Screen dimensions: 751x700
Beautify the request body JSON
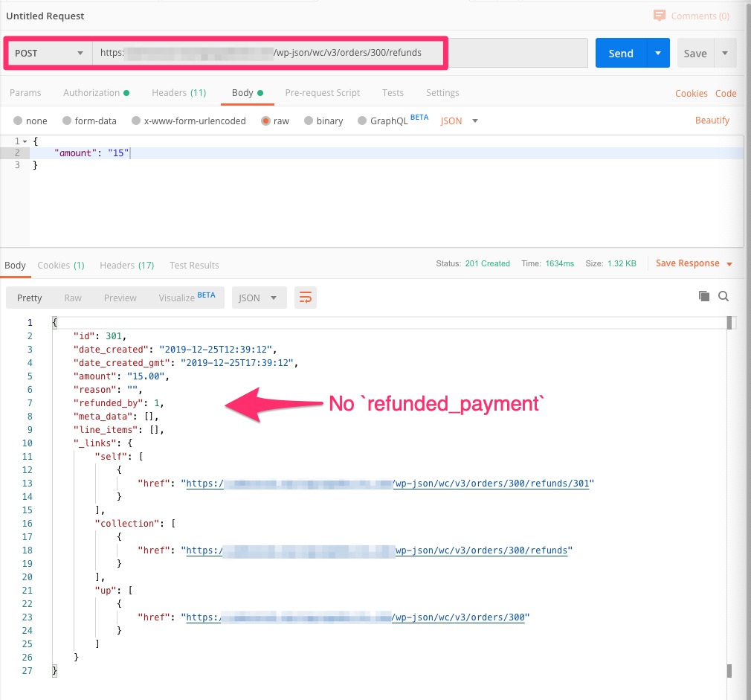pyautogui.click(x=712, y=120)
